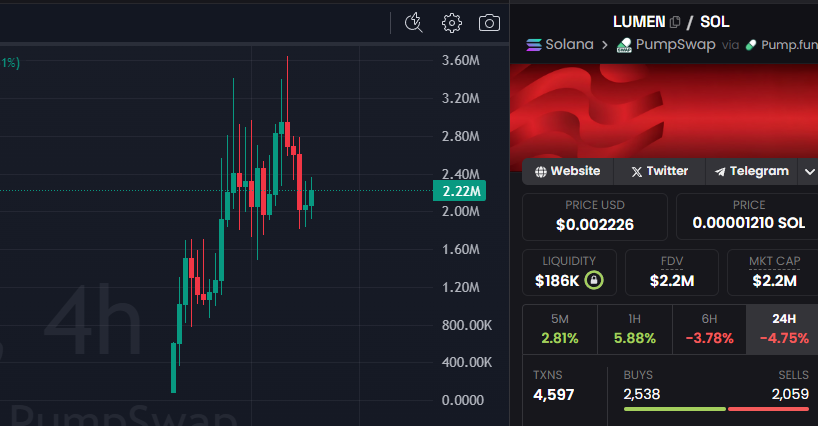
Task: Click the Pump.fun pill icon
Action: [751, 45]
